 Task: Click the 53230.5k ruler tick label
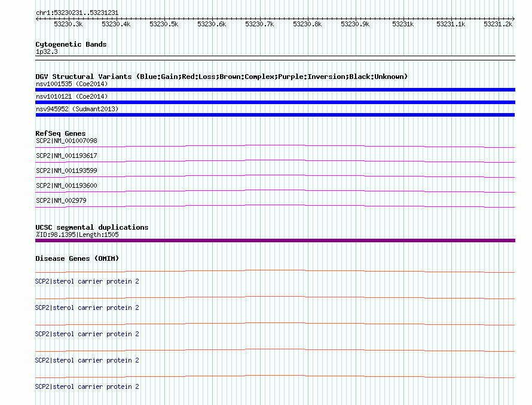[164, 25]
